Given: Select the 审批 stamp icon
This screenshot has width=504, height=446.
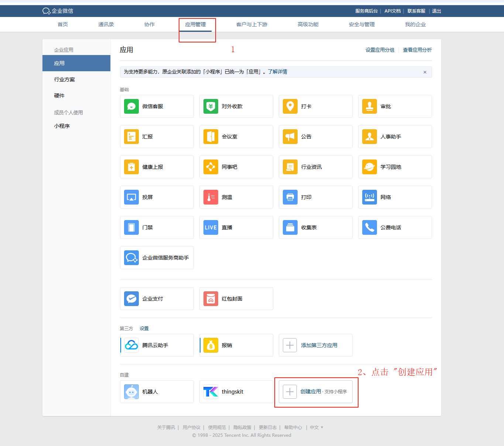Looking at the screenshot, I should tap(370, 106).
